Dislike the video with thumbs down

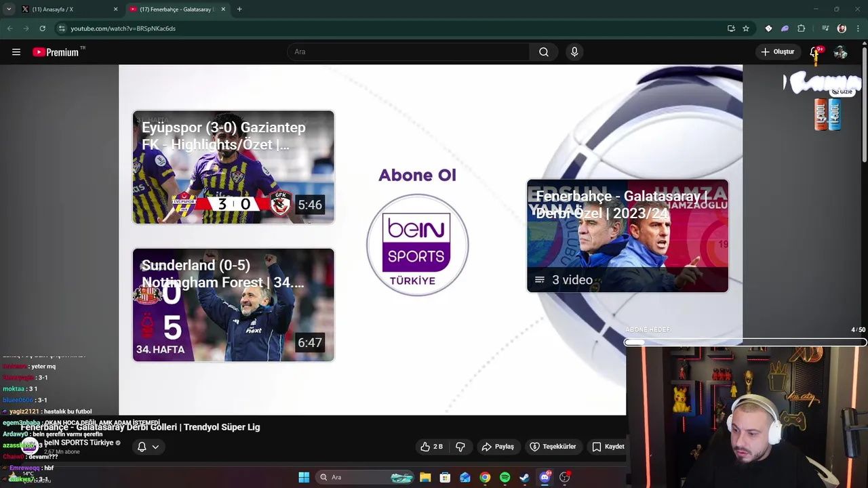[x=460, y=447]
